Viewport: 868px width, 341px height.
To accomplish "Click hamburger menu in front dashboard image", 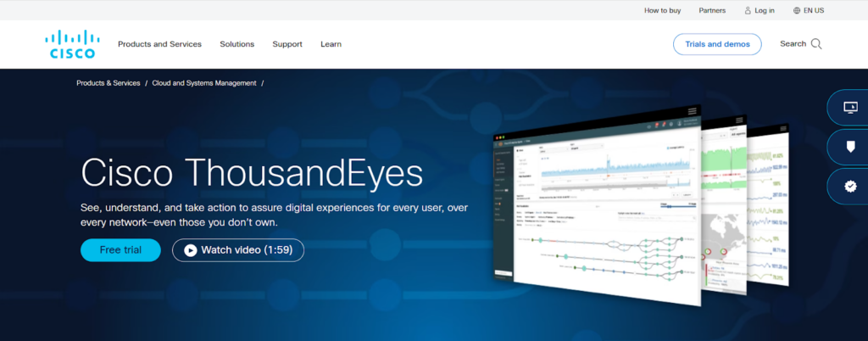I will click(x=692, y=111).
